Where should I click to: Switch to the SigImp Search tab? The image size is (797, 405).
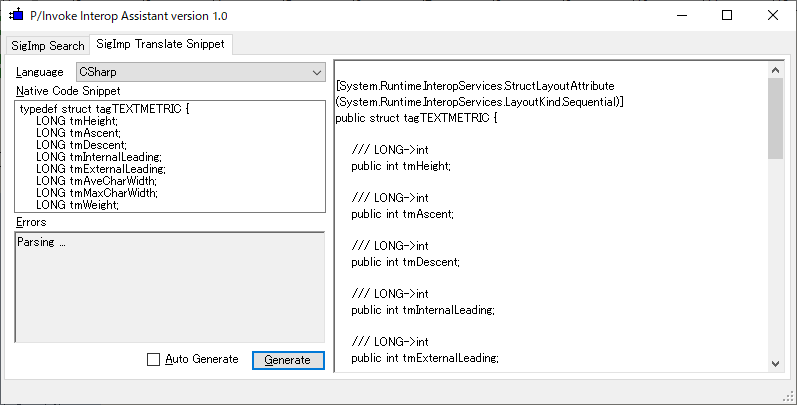click(48, 45)
